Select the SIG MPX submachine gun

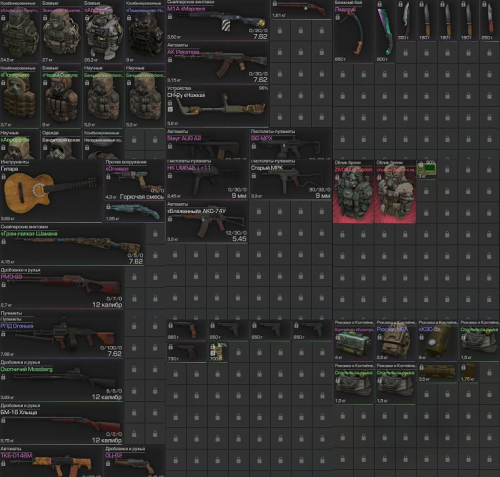point(291,144)
